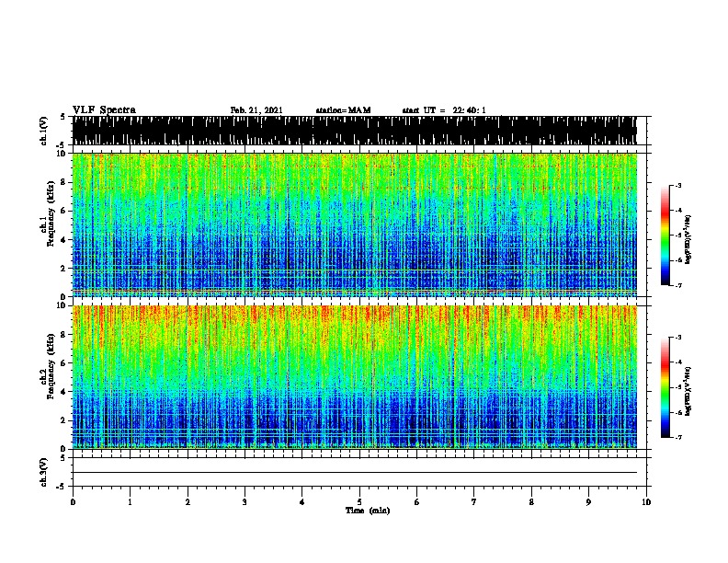Image resolution: width=728 pixels, height=563 pixels.
Task: Click the "8" kHz tick of ch.2 spectrogram
Action: click(x=63, y=335)
